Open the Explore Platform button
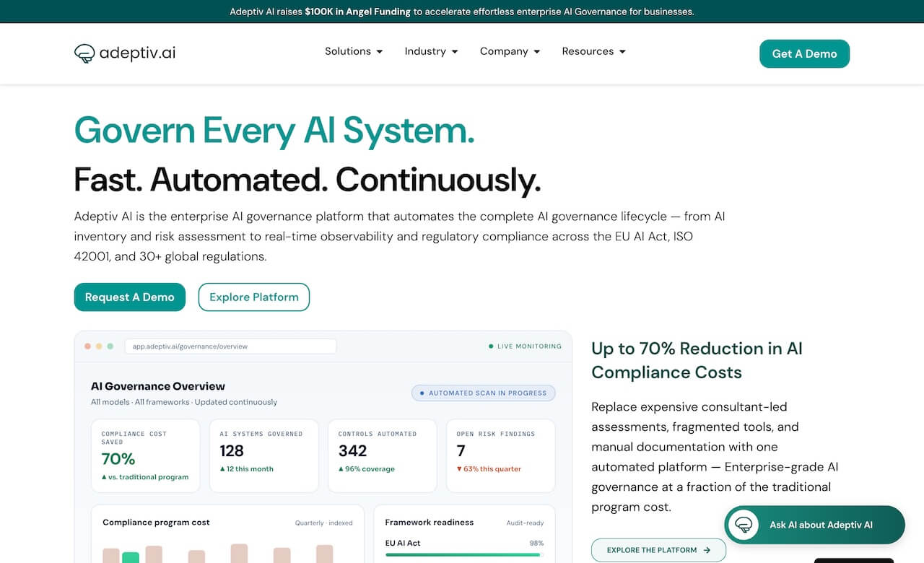Viewport: 924px width, 563px height. point(254,297)
